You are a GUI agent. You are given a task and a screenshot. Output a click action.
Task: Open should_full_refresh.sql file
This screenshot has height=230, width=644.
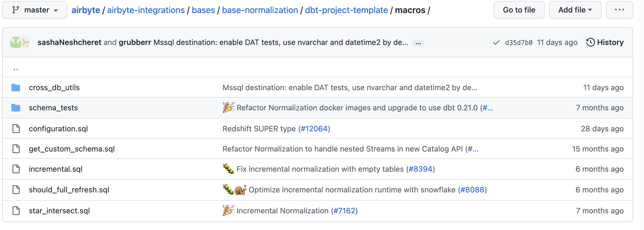(x=69, y=190)
